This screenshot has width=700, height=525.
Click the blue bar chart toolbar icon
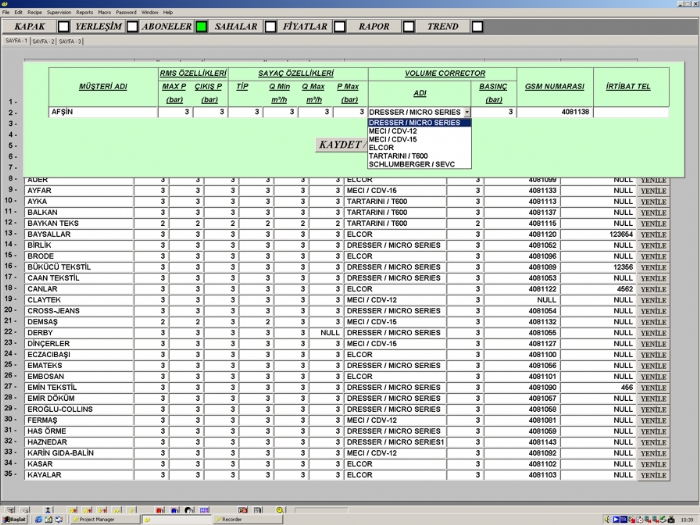point(175,510)
